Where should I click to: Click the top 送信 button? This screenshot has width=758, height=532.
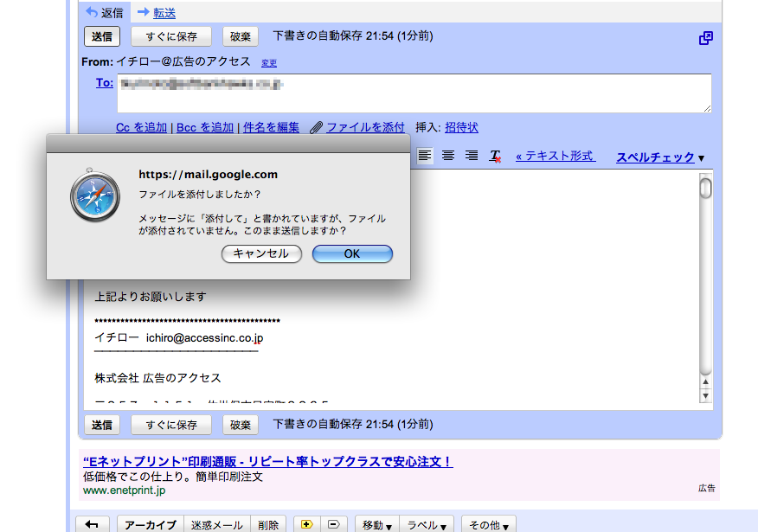[x=102, y=36]
